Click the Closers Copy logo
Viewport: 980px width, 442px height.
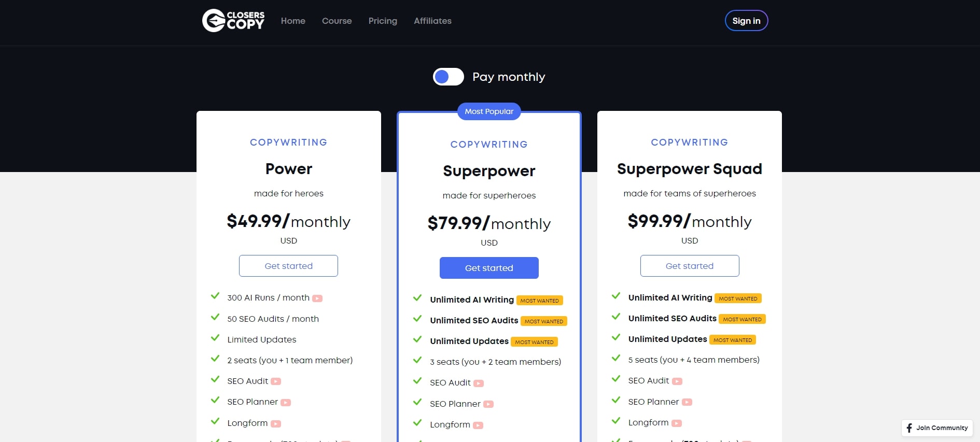pos(233,21)
